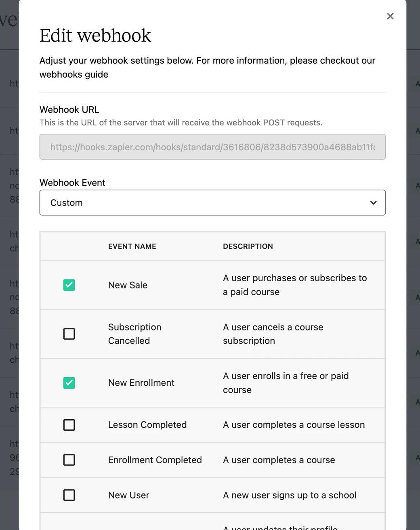Click the 'New Enrollment' event name
The image size is (420, 530).
coord(141,383)
